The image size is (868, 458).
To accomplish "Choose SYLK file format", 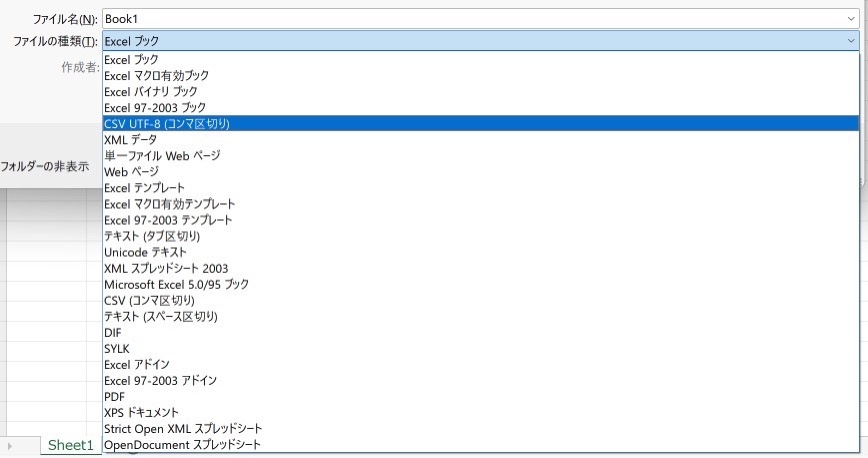I will point(480,348).
